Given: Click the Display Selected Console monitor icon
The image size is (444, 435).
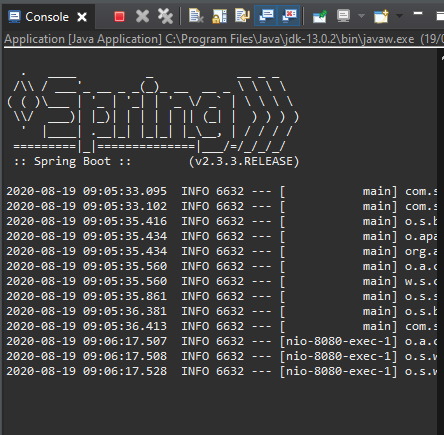Looking at the screenshot, I should pyautogui.click(x=343, y=16).
